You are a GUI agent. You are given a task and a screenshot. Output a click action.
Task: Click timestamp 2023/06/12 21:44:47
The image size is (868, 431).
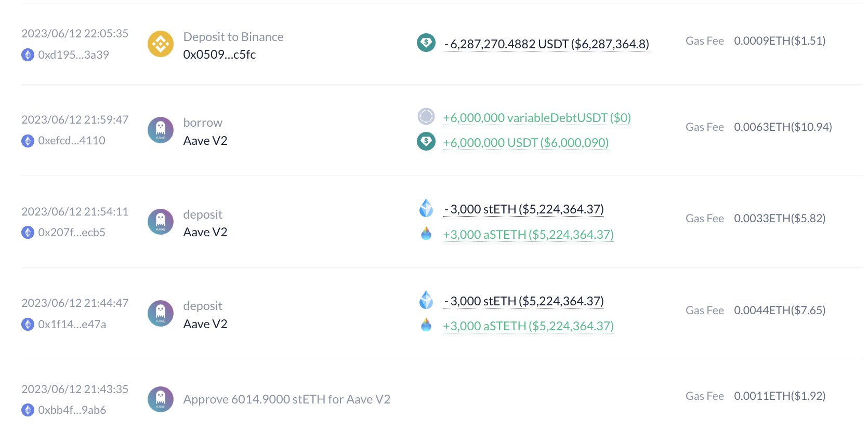click(75, 303)
